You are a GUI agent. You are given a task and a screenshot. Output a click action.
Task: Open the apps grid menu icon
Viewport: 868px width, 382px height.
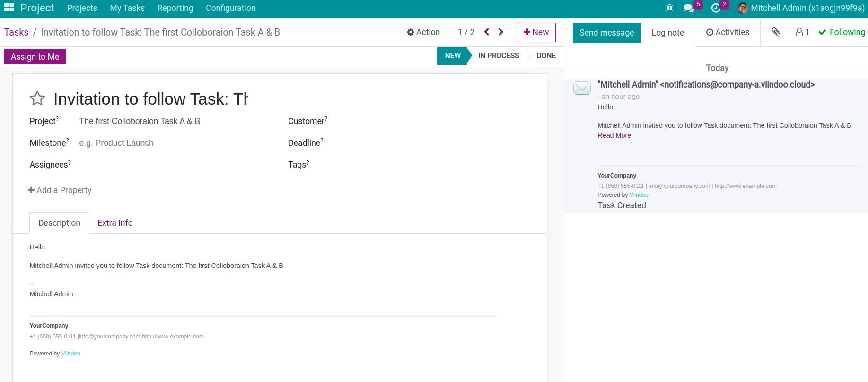9,8
